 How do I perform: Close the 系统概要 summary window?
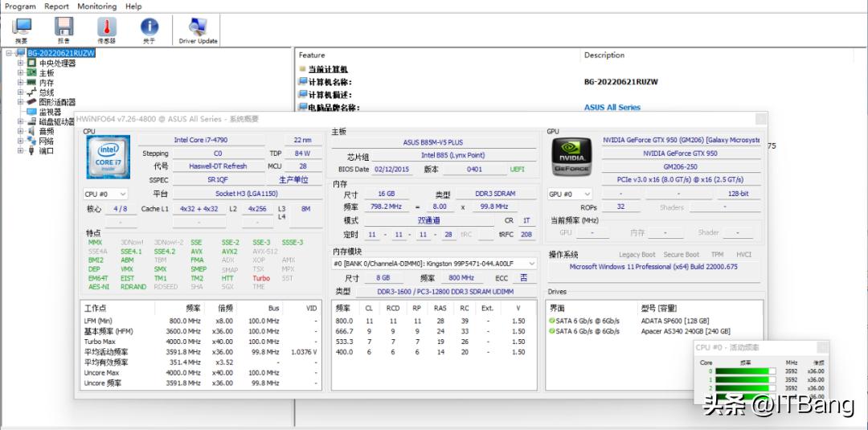[761, 119]
